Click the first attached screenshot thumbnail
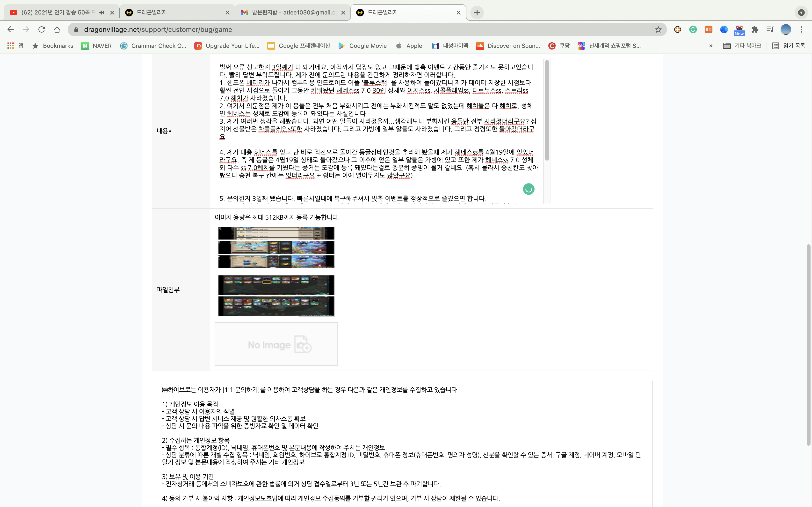This screenshot has height=507, width=812. (276, 247)
